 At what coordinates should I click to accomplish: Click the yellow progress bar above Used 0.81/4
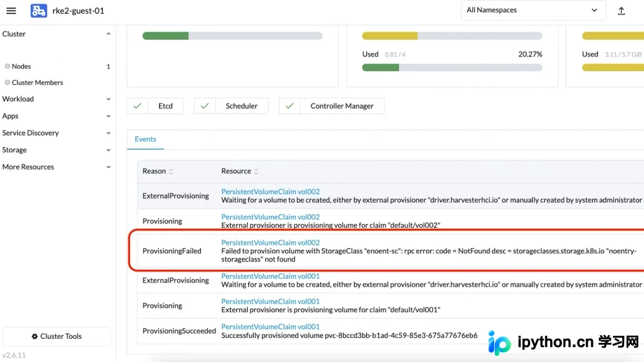click(452, 36)
